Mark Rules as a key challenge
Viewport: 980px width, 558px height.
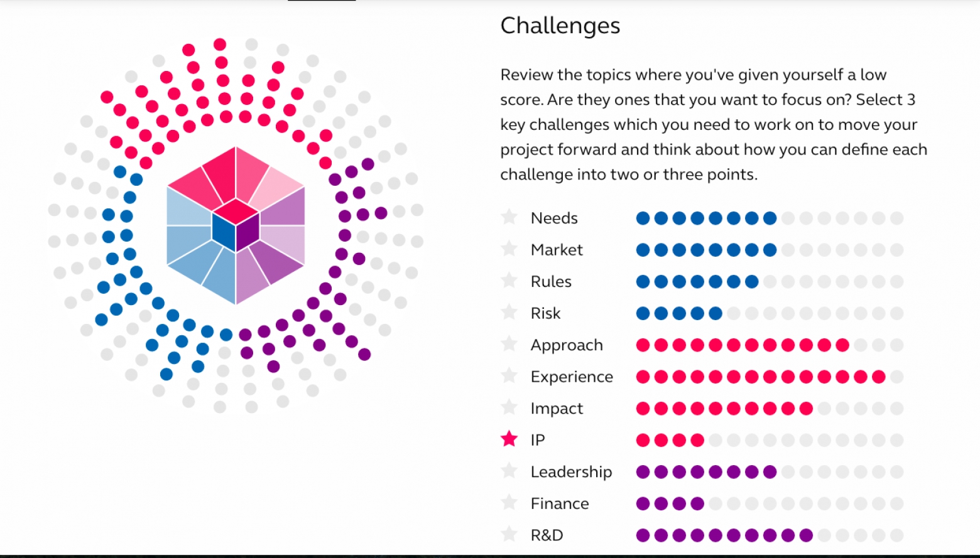(x=509, y=281)
